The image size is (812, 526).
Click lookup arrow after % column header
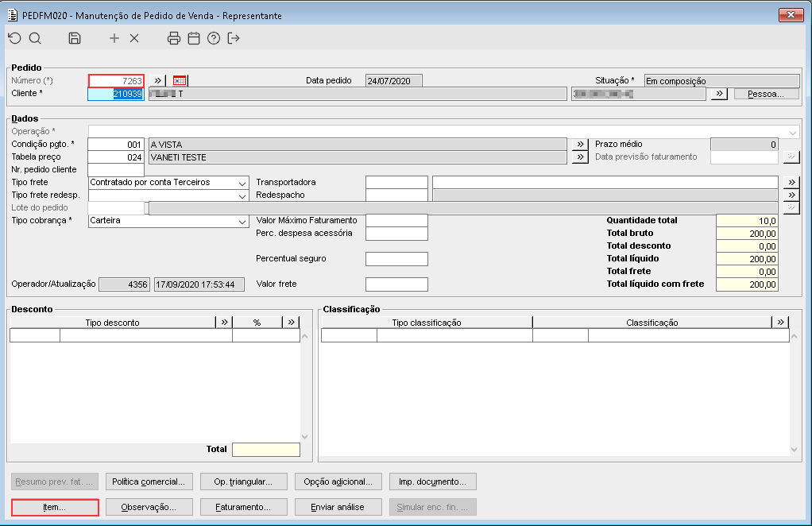291,322
